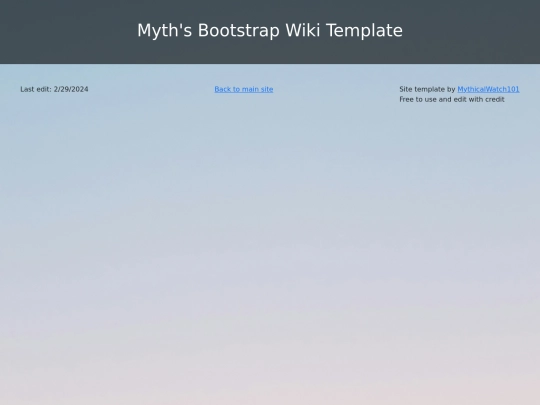Visit the MythicalWatch101 credit link
The height and width of the screenshot is (405, 540).
coord(488,89)
